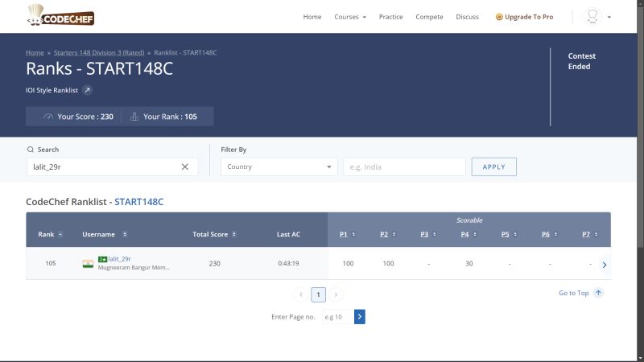Show more problem columns with right chevron
644x362 pixels.
coord(605,265)
